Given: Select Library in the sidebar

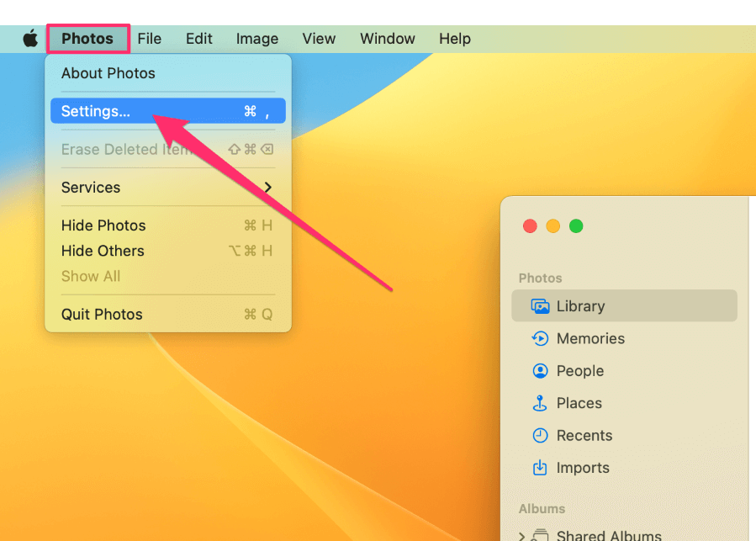Looking at the screenshot, I should 624,306.
